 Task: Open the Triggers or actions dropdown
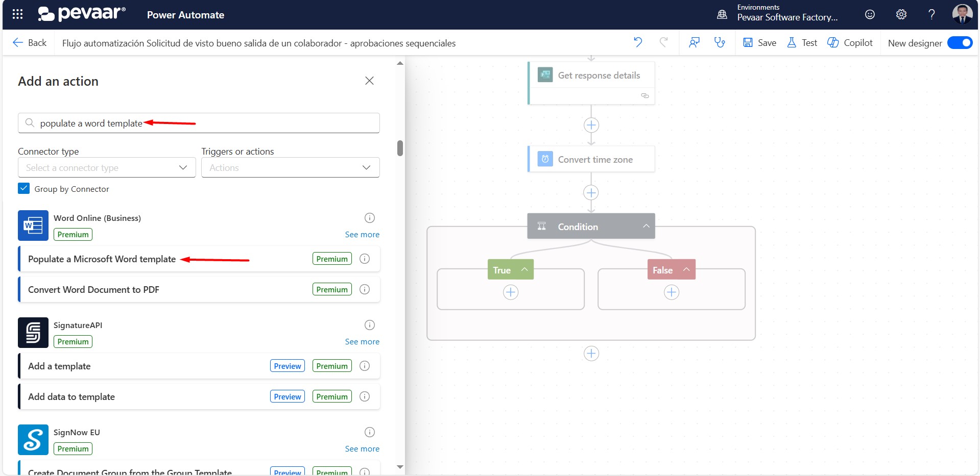tap(290, 167)
